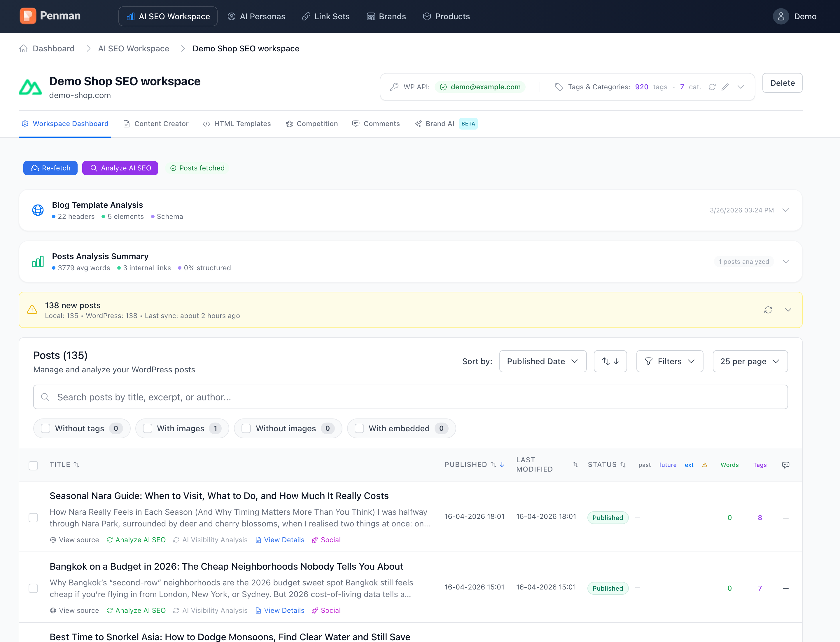Switch to the Content Creator tab
Image resolution: width=840 pixels, height=642 pixels.
(156, 124)
